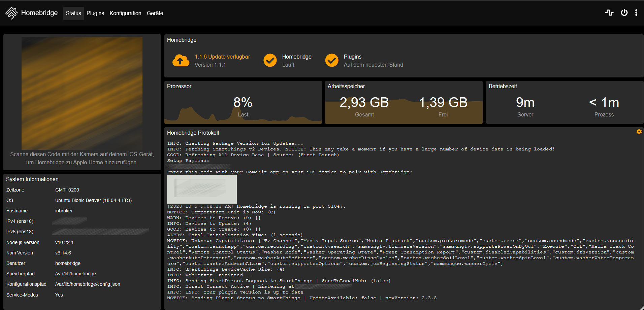Click 'System Informationen' heading
This screenshot has height=310, width=644.
[x=32, y=179]
